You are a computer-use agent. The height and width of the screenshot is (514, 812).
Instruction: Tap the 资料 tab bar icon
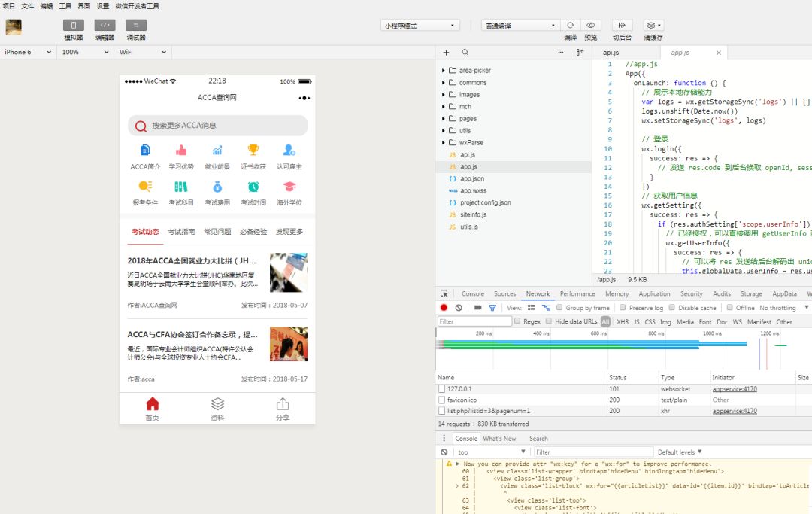pos(217,404)
